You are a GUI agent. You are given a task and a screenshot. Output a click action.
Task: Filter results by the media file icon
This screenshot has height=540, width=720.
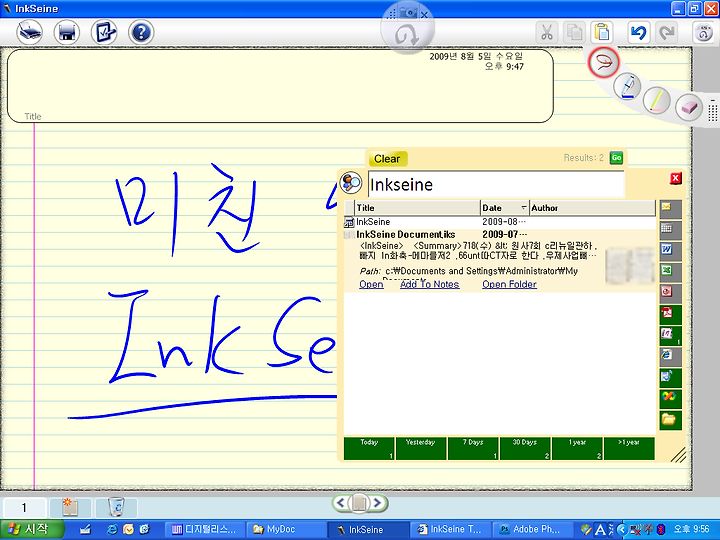(670, 378)
